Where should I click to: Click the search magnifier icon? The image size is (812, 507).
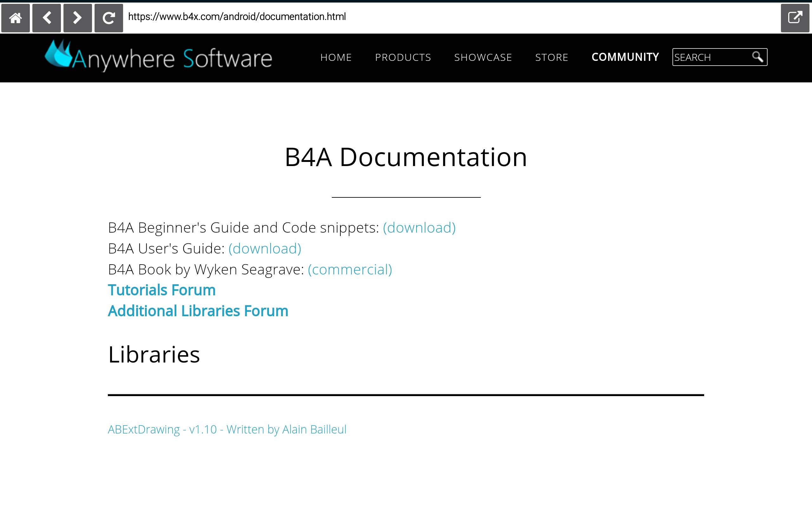tap(757, 57)
